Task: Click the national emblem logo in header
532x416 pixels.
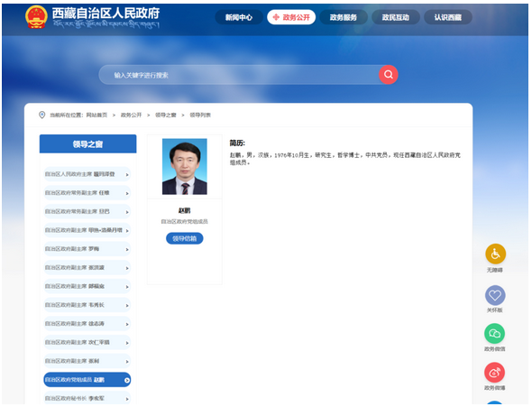Action: [36, 16]
